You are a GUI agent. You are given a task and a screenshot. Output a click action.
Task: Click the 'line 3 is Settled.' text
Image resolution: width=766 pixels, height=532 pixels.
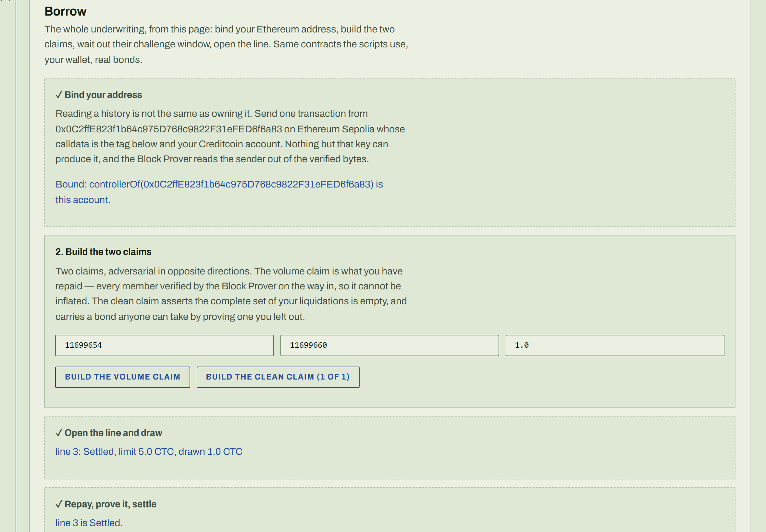point(89,523)
